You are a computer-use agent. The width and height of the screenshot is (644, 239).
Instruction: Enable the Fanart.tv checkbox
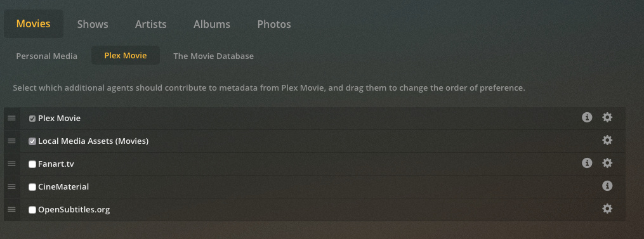click(32, 164)
